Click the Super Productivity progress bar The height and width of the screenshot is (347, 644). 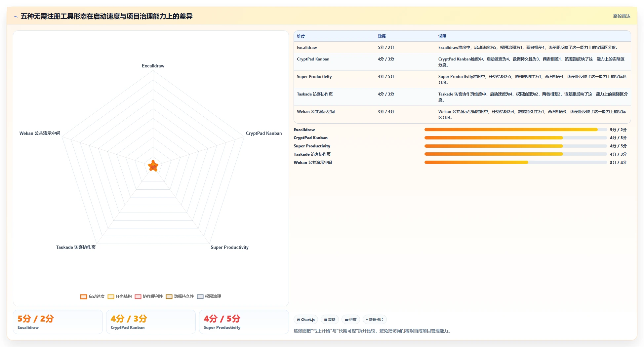[x=516, y=146]
